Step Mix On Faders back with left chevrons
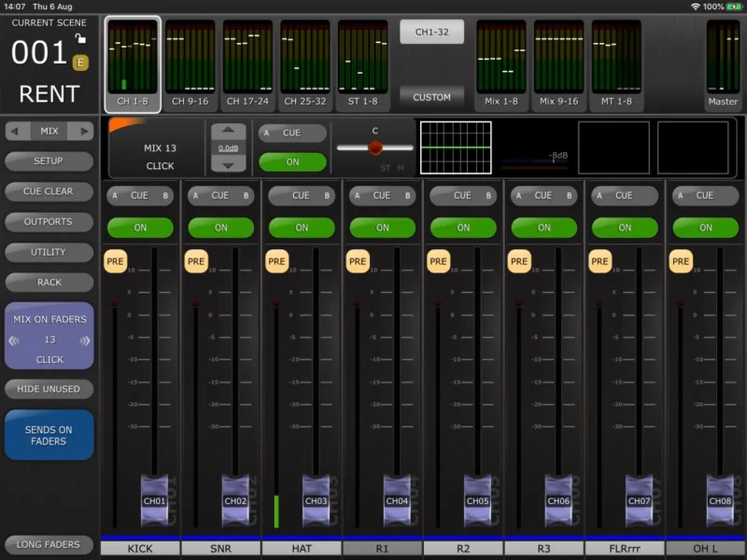 [x=14, y=340]
